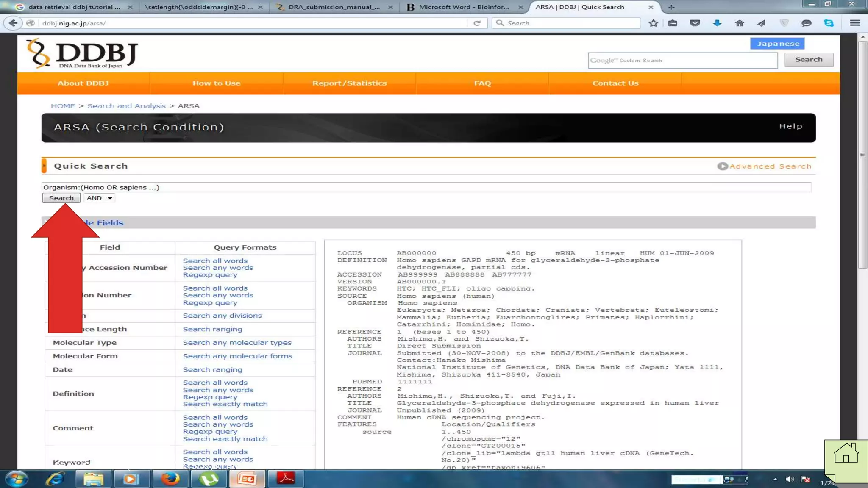Open the How to Use menu
This screenshot has width=868, height=488.
click(216, 83)
